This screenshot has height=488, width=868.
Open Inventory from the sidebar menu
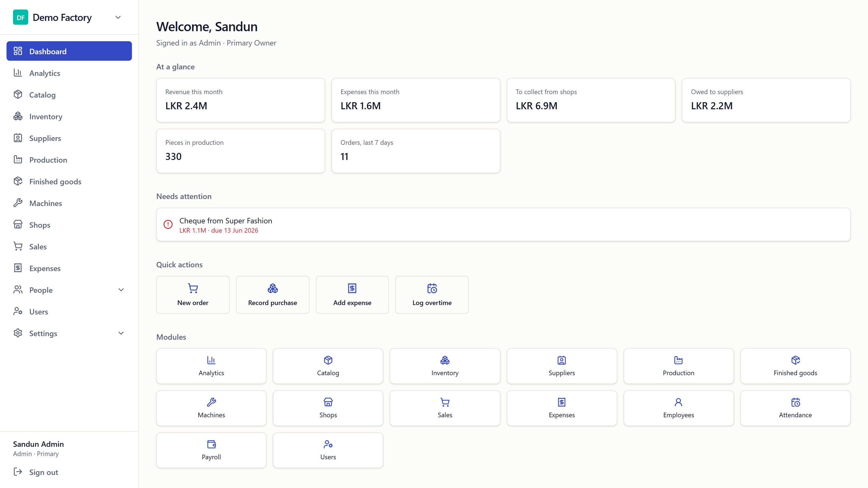(69, 116)
